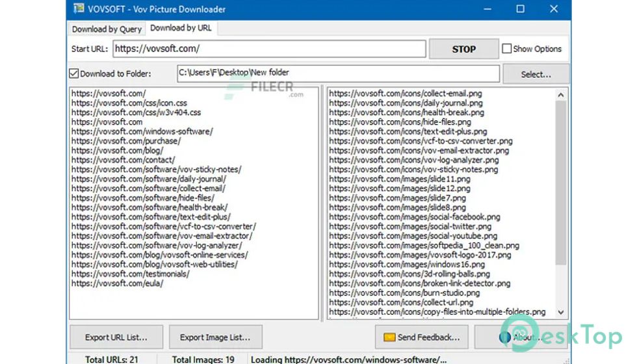Click the download folder path field
The image size is (637, 364).
tap(338, 73)
